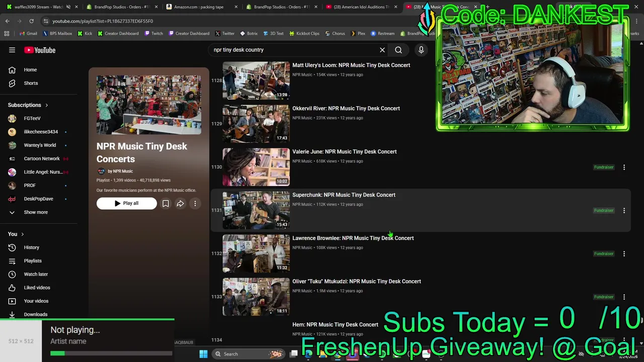The height and width of the screenshot is (362, 644).
Task: Clear the search box with the X
Action: coord(382,50)
